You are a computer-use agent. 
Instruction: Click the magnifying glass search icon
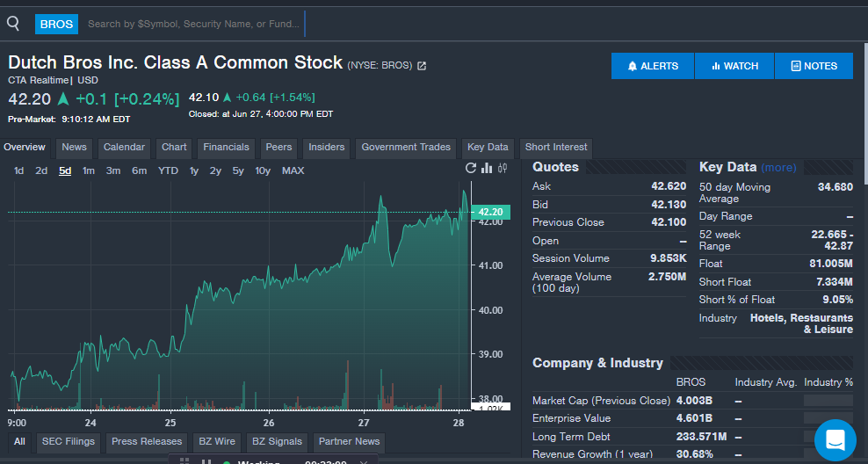12,23
